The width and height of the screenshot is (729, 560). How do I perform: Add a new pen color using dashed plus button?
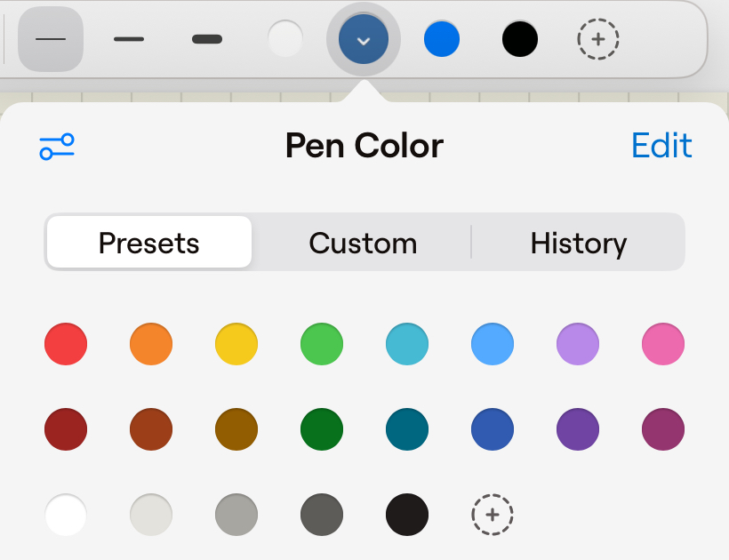click(x=598, y=39)
